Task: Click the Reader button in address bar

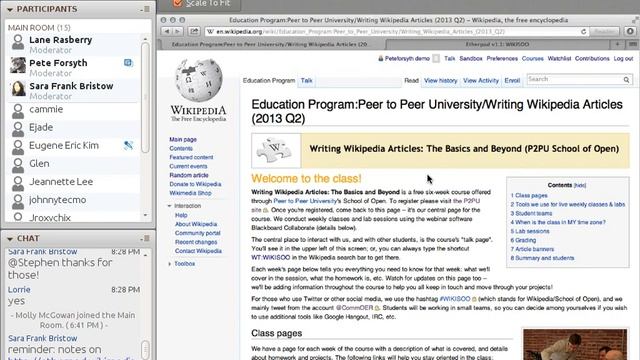Action: (x=604, y=31)
